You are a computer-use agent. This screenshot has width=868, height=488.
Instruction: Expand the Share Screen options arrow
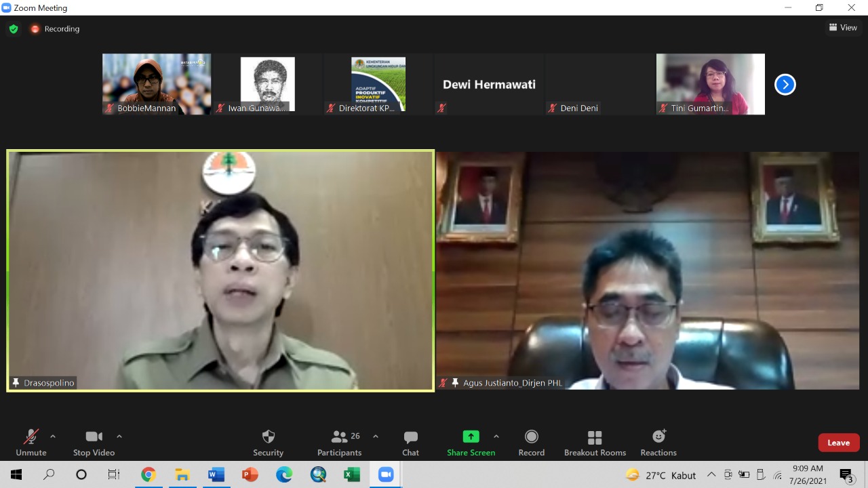pyautogui.click(x=496, y=436)
